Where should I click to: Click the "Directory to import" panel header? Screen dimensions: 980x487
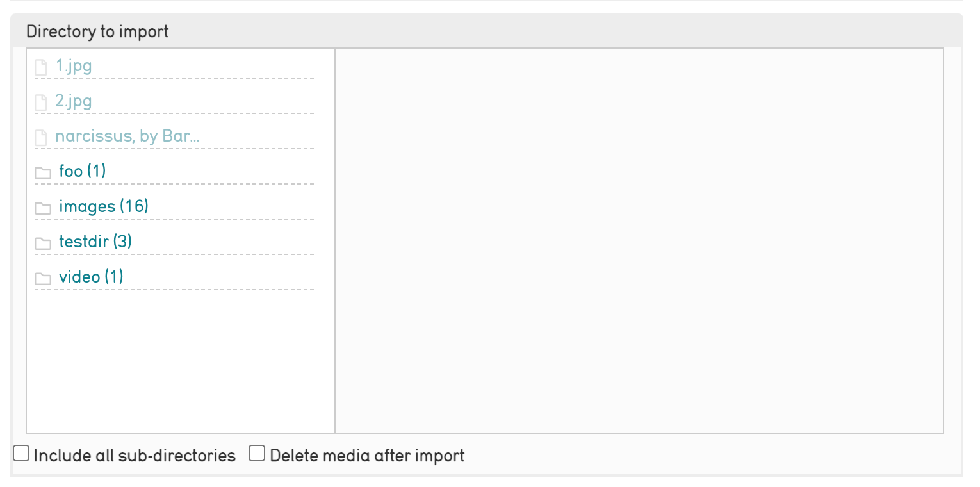[x=97, y=31]
